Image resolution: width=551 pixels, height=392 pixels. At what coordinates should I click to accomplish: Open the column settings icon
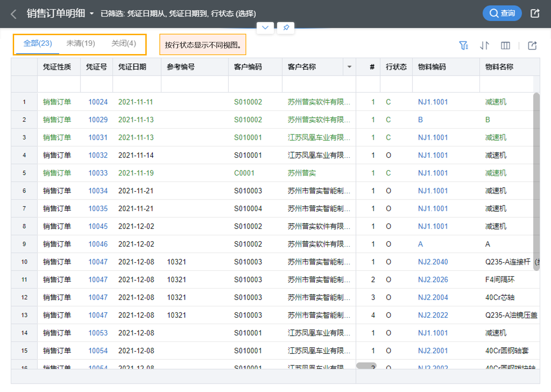505,45
